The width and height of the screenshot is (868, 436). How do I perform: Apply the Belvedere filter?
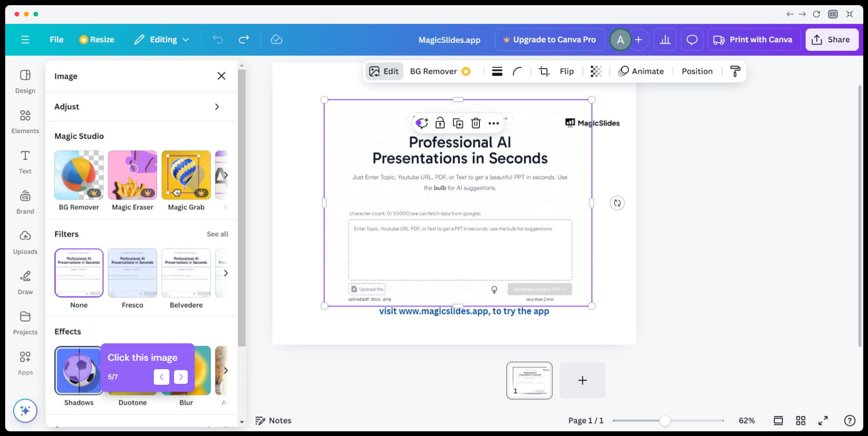pos(186,273)
